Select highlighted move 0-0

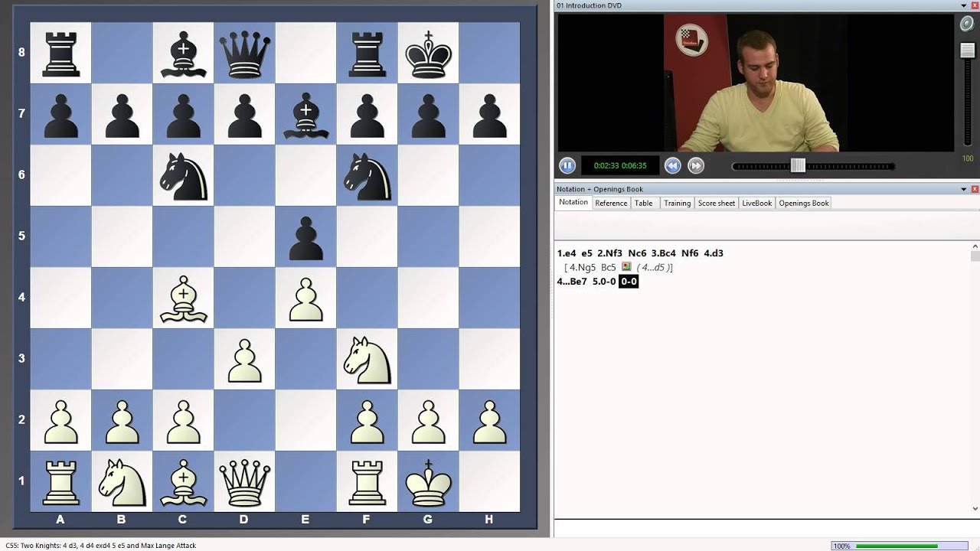coord(629,282)
